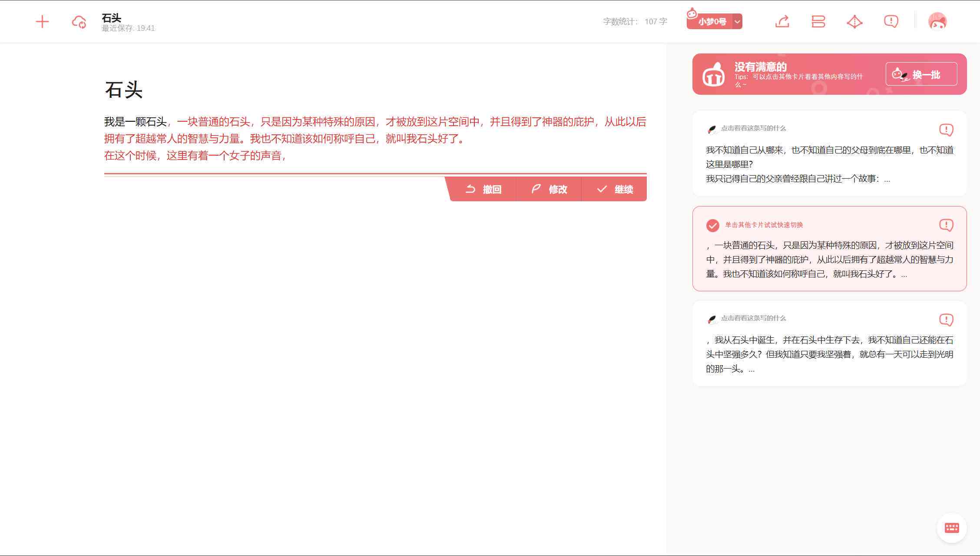Expand the 小梦0号 model dropdown arrow

pos(737,21)
